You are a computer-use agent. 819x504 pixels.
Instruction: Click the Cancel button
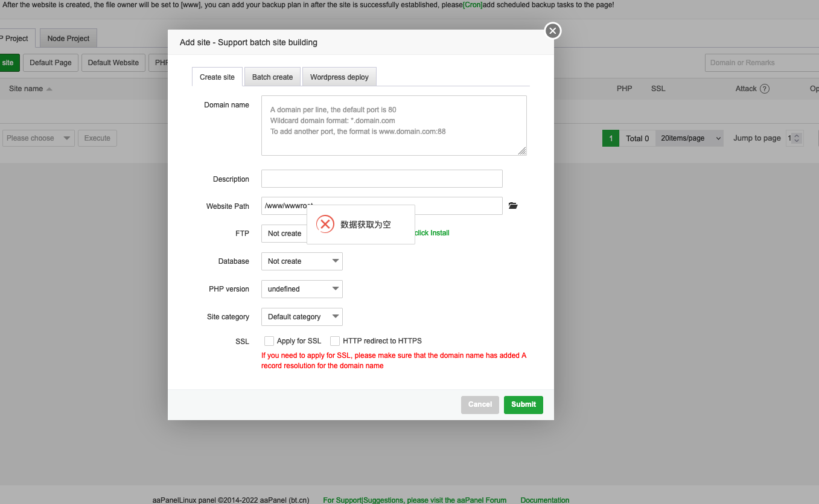click(480, 404)
